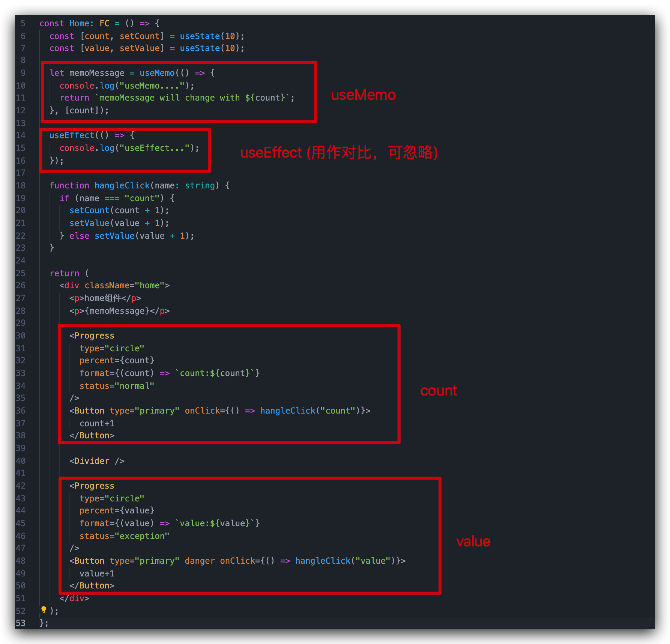Screen dimensions: 670x644
Task: Click line number 14 in the gutter
Action: (21, 135)
